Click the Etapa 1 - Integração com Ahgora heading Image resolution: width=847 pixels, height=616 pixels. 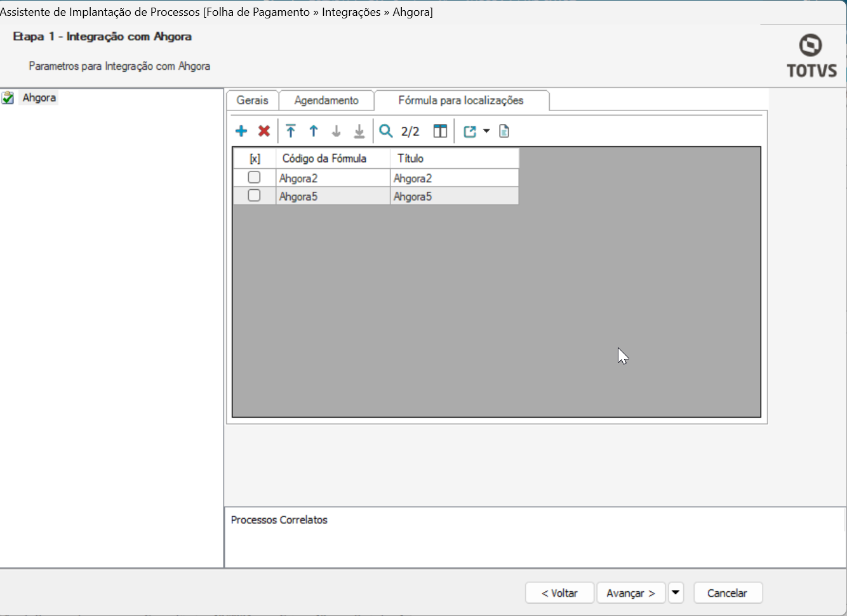[x=102, y=37]
